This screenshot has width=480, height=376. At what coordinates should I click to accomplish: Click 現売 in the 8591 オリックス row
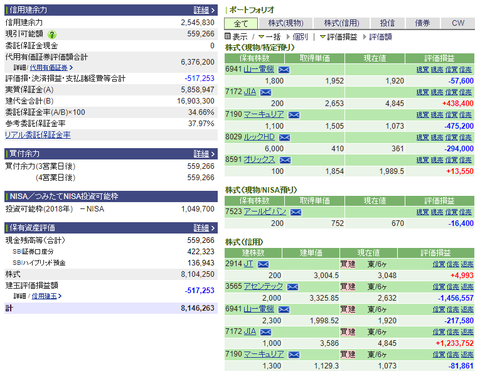point(437,160)
